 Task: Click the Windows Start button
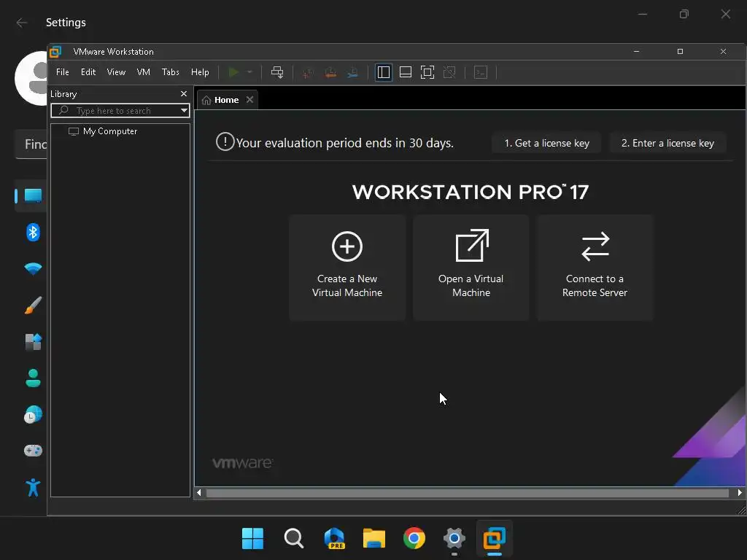coord(252,539)
